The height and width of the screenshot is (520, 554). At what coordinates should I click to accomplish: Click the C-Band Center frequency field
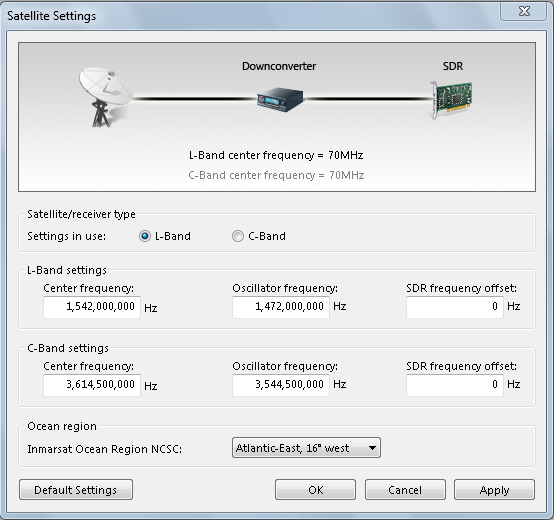[x=92, y=385]
